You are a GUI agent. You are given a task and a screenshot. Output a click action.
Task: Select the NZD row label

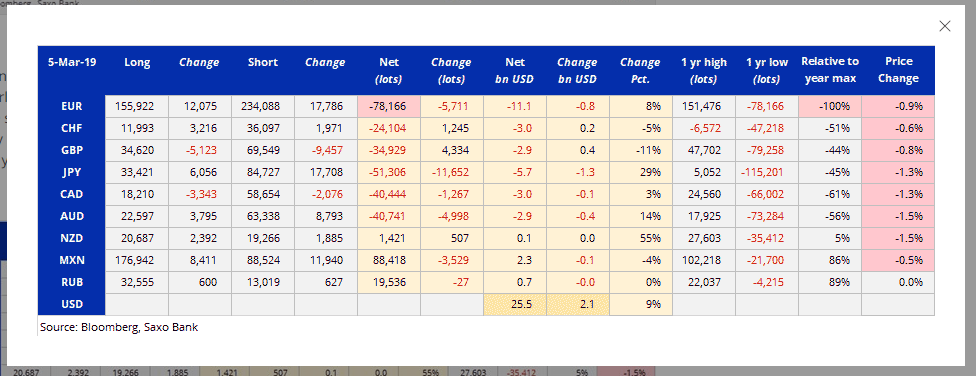(x=72, y=238)
